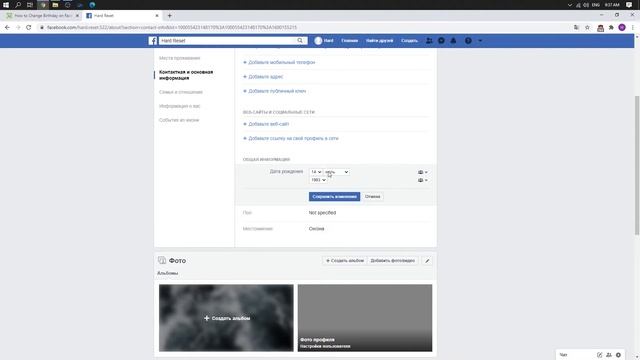Click the page vertical scrollbar

637,165
